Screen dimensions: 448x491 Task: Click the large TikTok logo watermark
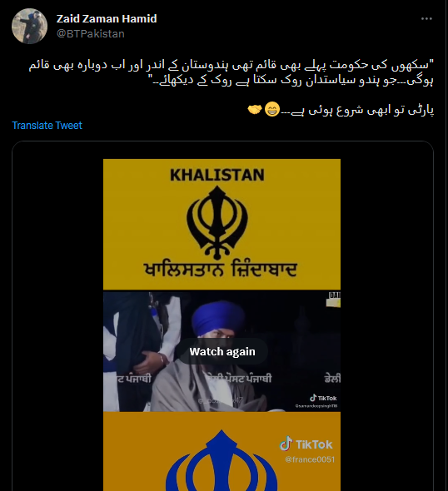[306, 444]
